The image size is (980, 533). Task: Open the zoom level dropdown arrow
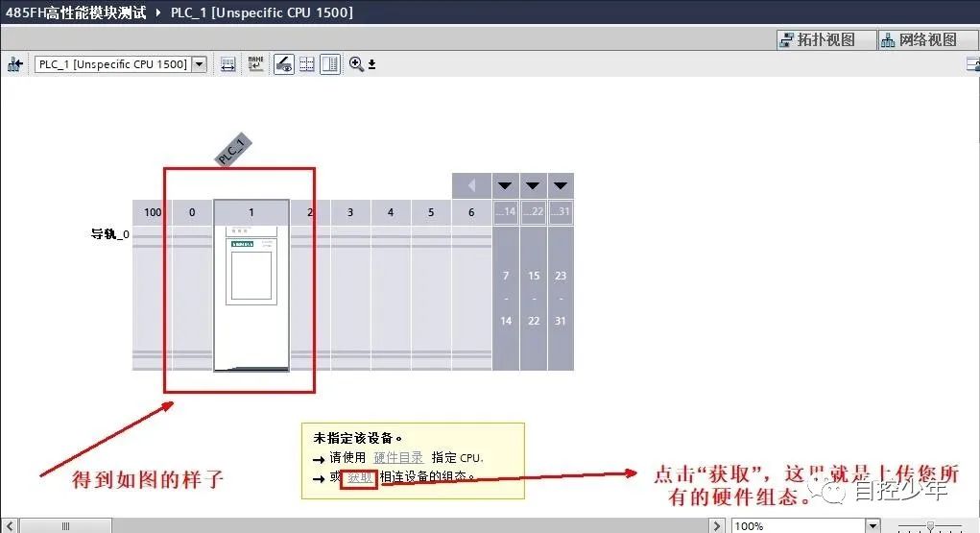click(873, 526)
